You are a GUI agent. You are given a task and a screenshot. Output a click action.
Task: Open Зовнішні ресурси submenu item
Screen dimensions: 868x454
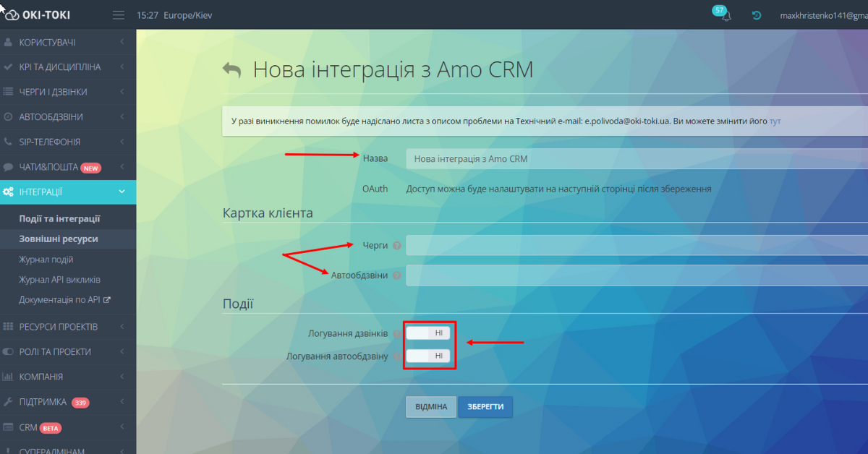click(59, 239)
